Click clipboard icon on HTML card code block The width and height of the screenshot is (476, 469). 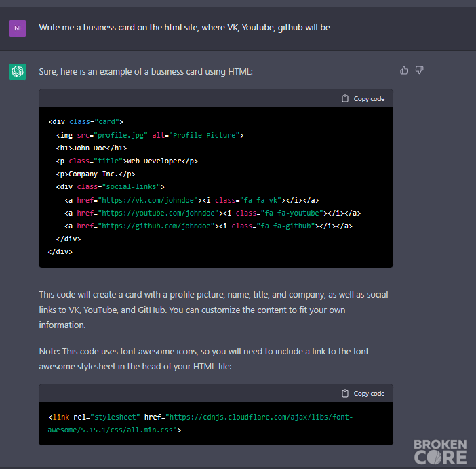345,98
